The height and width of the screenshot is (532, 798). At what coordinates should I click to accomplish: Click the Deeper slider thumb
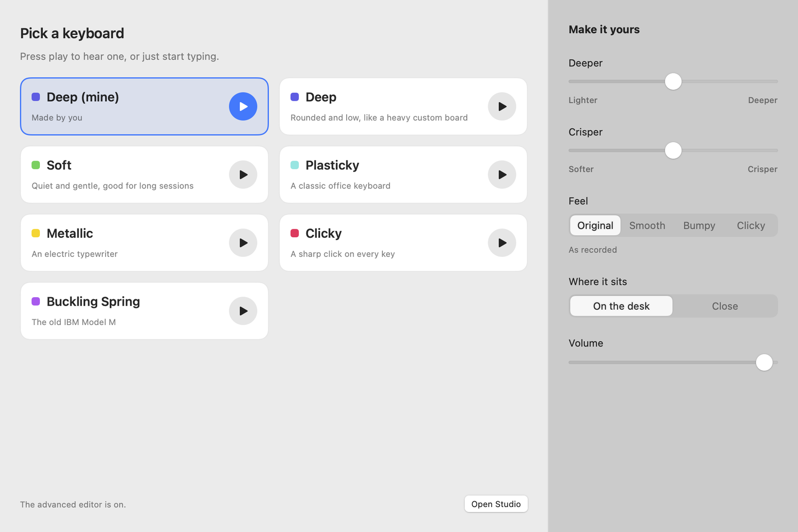(x=673, y=81)
